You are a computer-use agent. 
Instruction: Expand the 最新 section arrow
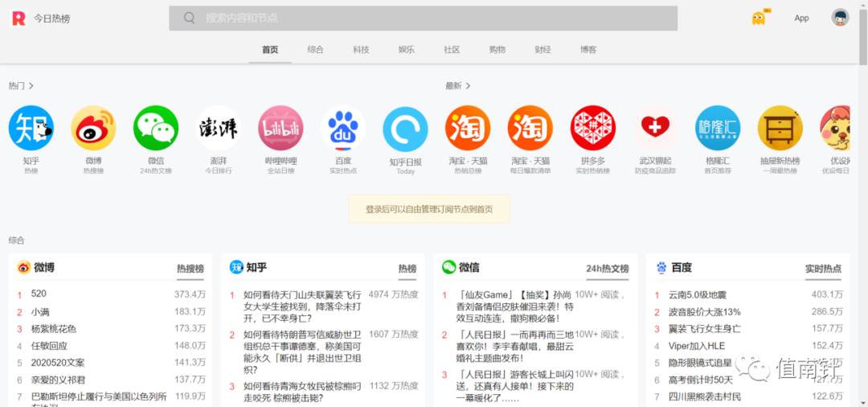coord(469,86)
